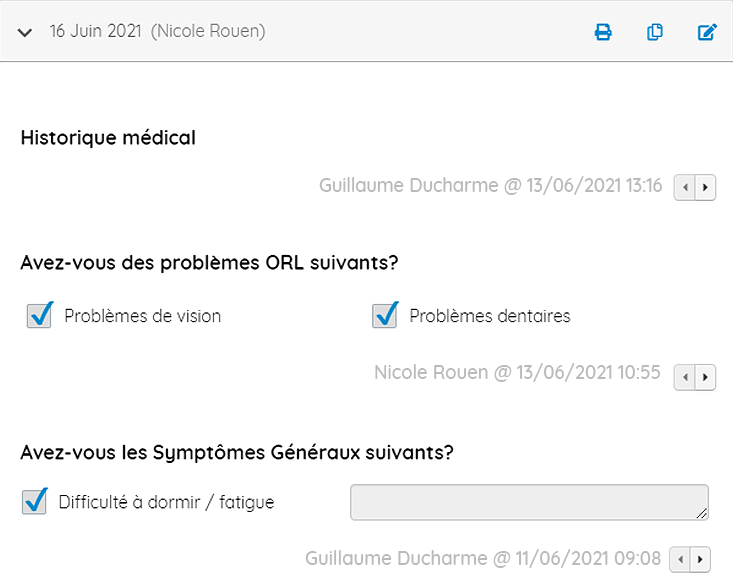Next version arrow for Historique médical
The image size is (733, 576).
pyautogui.click(x=706, y=187)
